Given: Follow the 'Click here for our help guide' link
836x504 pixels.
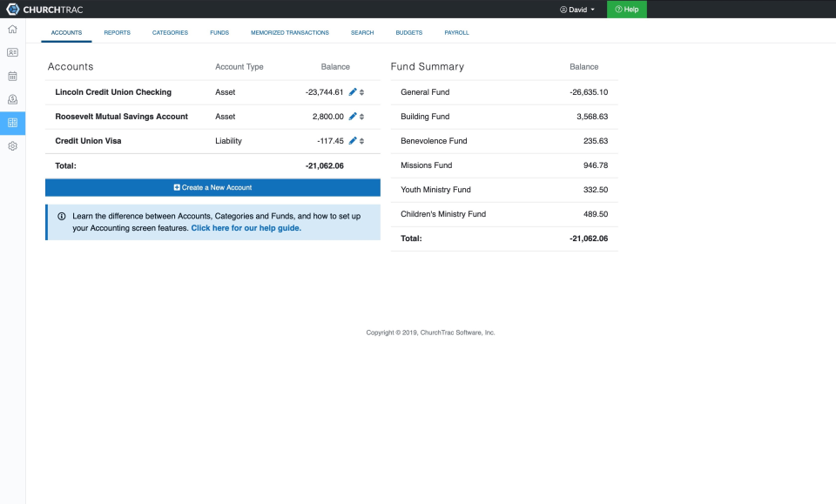Looking at the screenshot, I should [246, 228].
